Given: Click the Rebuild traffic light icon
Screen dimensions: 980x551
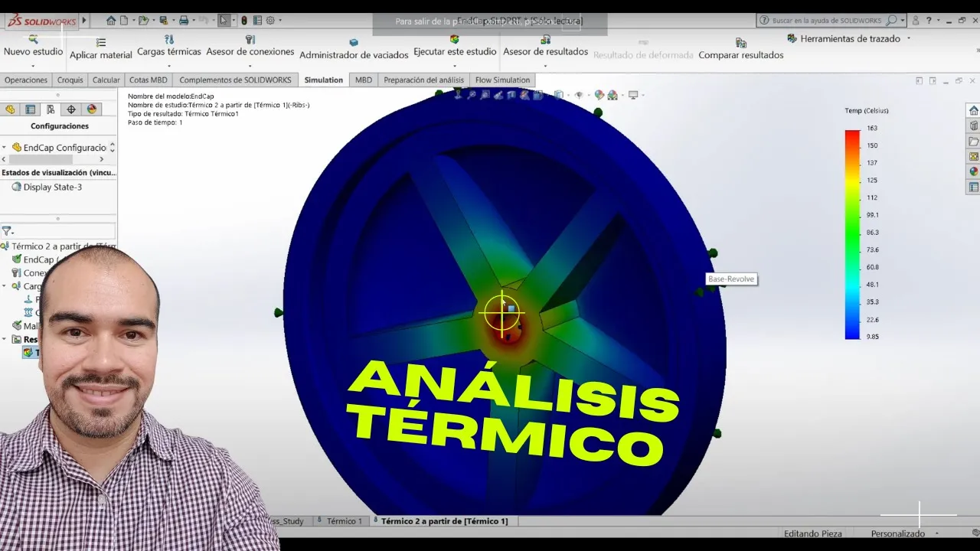Looking at the screenshot, I should click(x=243, y=21).
